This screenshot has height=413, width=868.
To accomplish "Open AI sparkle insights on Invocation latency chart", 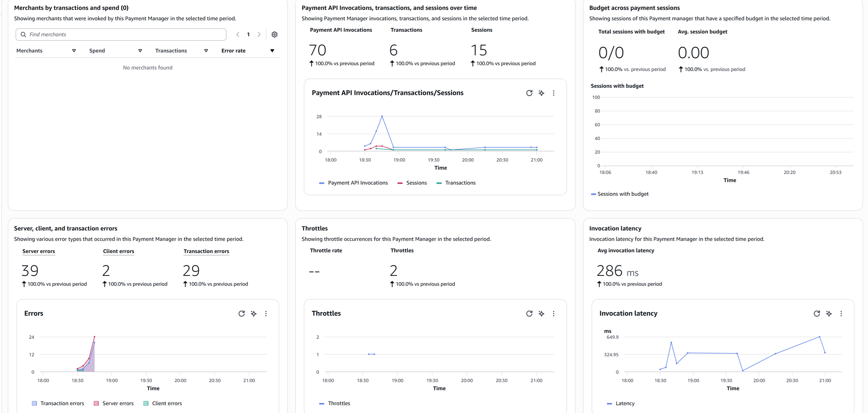I will click(829, 313).
